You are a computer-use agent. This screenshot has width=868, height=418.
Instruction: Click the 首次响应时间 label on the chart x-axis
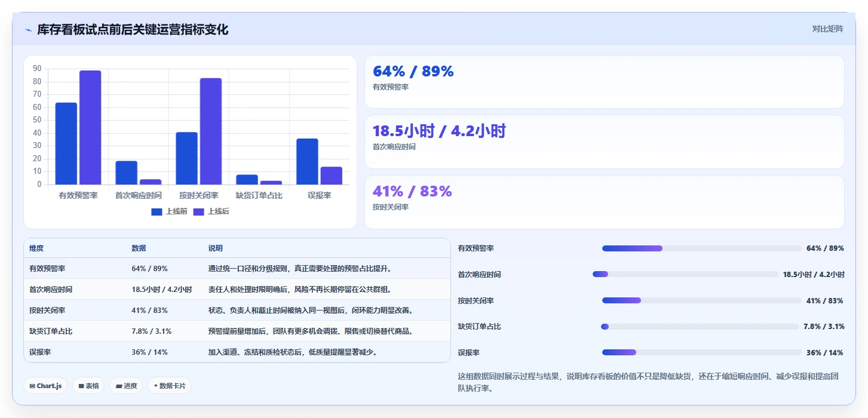coord(139,195)
